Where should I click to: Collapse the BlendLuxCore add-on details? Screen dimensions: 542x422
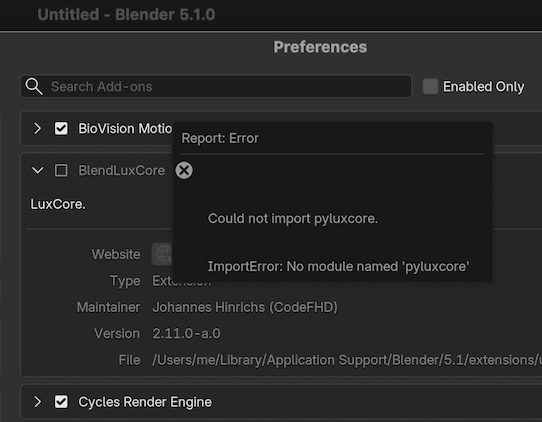pos(37,170)
